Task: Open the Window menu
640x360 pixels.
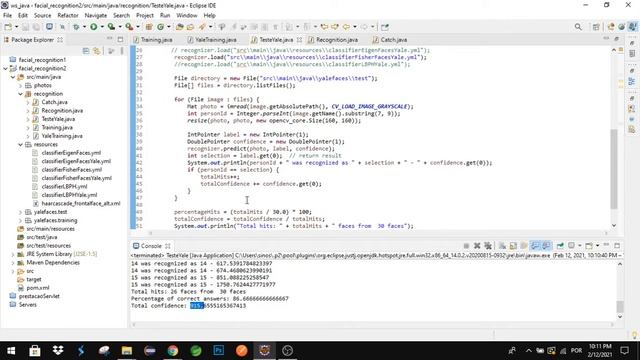Action: click(187, 16)
